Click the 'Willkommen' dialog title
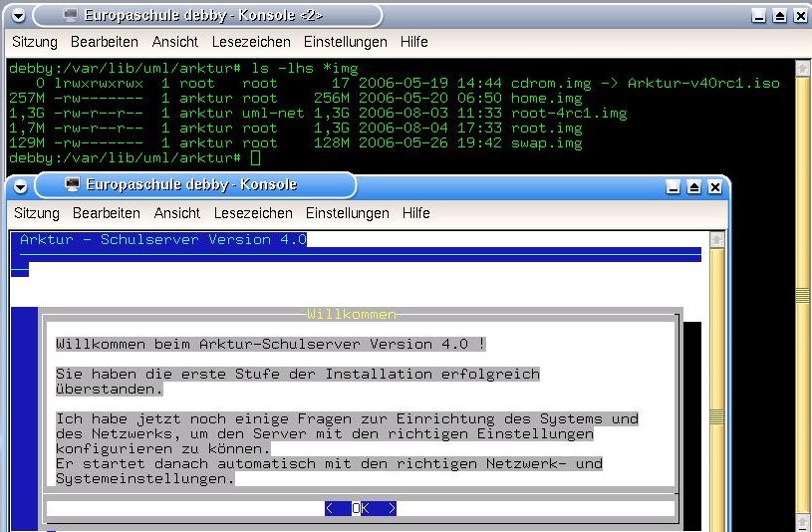The width and height of the screenshot is (812, 532). pyautogui.click(x=352, y=314)
